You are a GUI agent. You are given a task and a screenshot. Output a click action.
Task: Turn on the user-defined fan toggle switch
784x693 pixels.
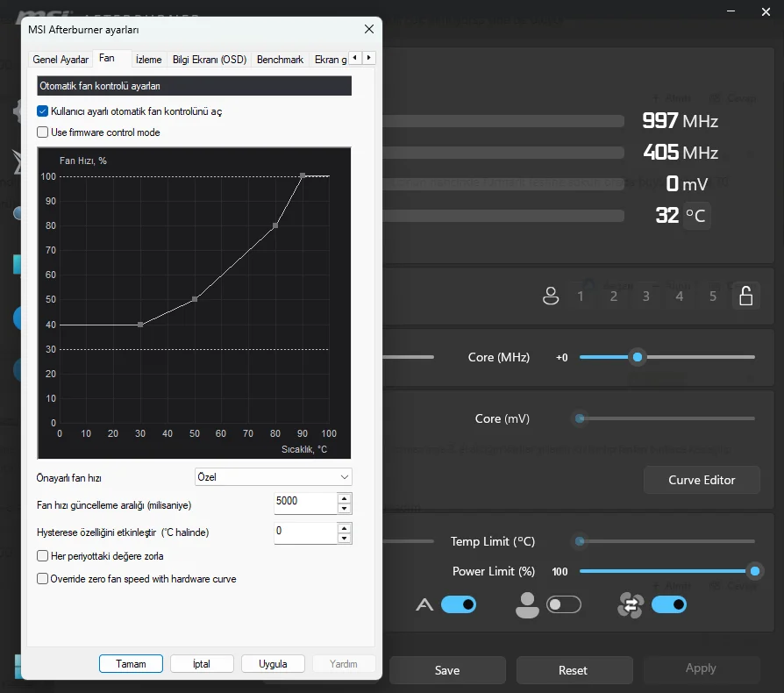pos(563,604)
